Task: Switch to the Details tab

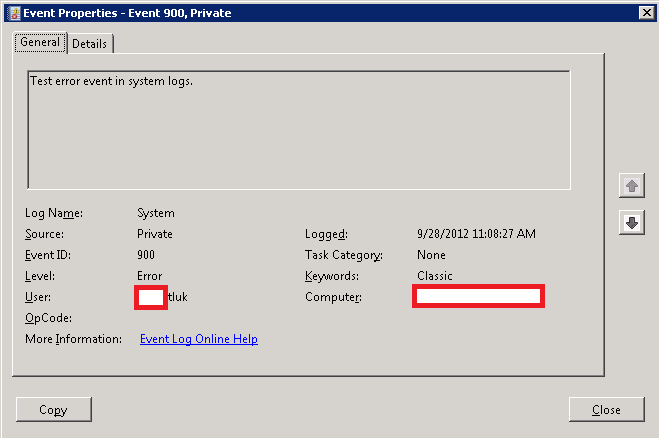Action: point(90,44)
